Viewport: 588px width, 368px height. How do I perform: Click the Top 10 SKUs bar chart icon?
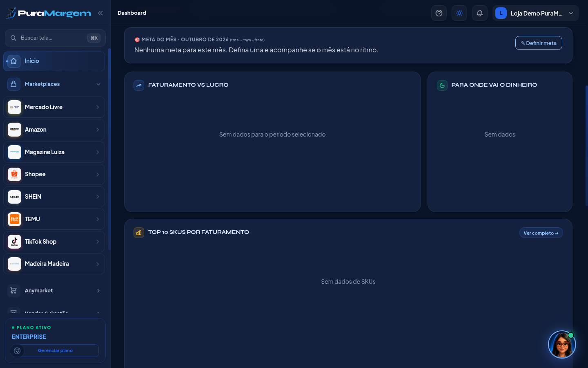139,233
